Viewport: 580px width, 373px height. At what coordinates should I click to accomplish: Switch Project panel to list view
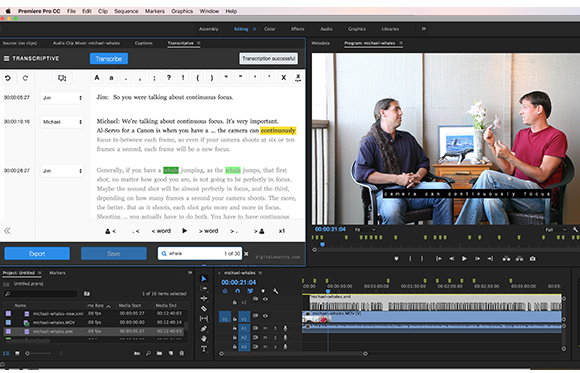click(x=6, y=353)
